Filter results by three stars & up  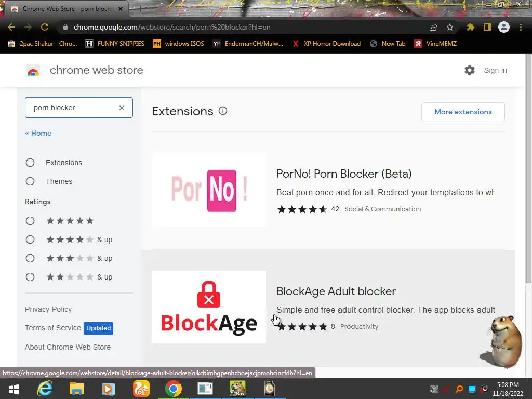(x=30, y=258)
